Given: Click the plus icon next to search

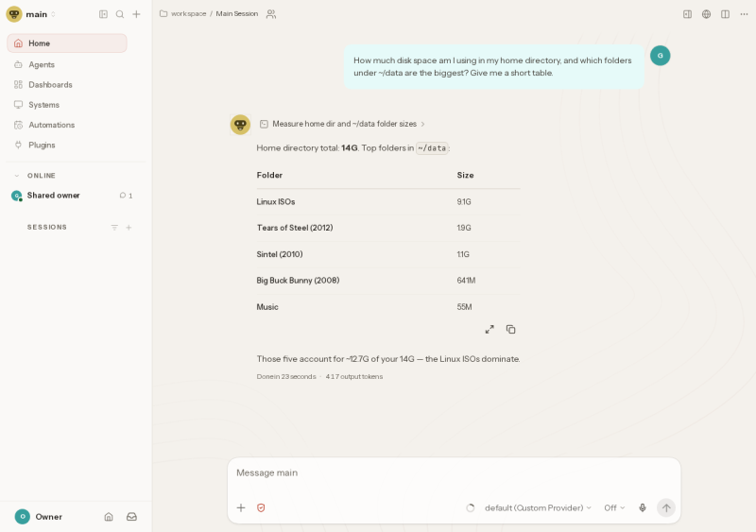Looking at the screenshot, I should coord(136,14).
